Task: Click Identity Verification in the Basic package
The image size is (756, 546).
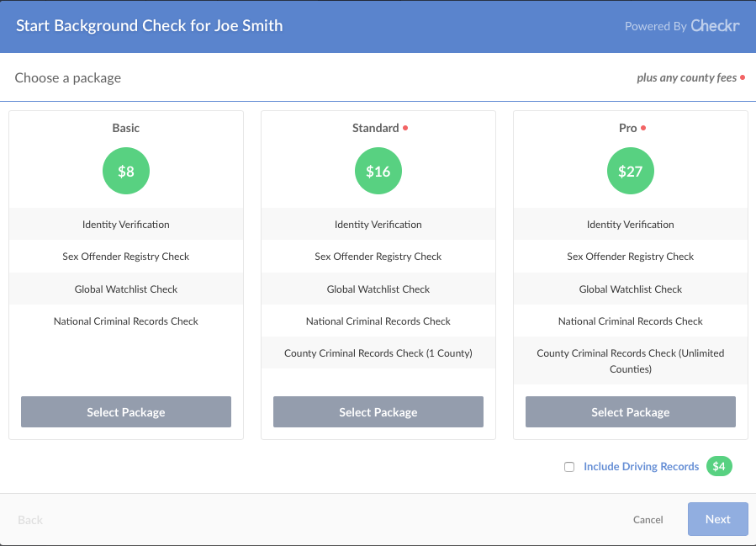Action: 125,224
